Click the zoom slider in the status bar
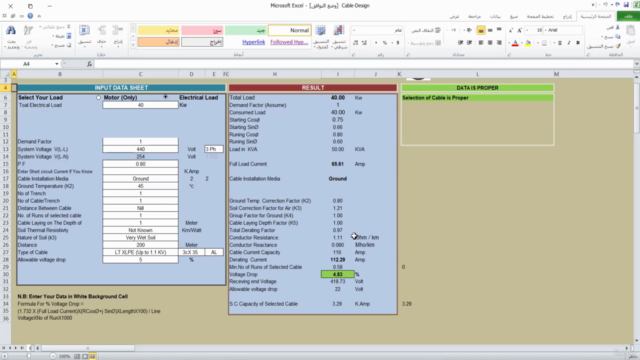This screenshot has height=360, width=640. (29, 356)
